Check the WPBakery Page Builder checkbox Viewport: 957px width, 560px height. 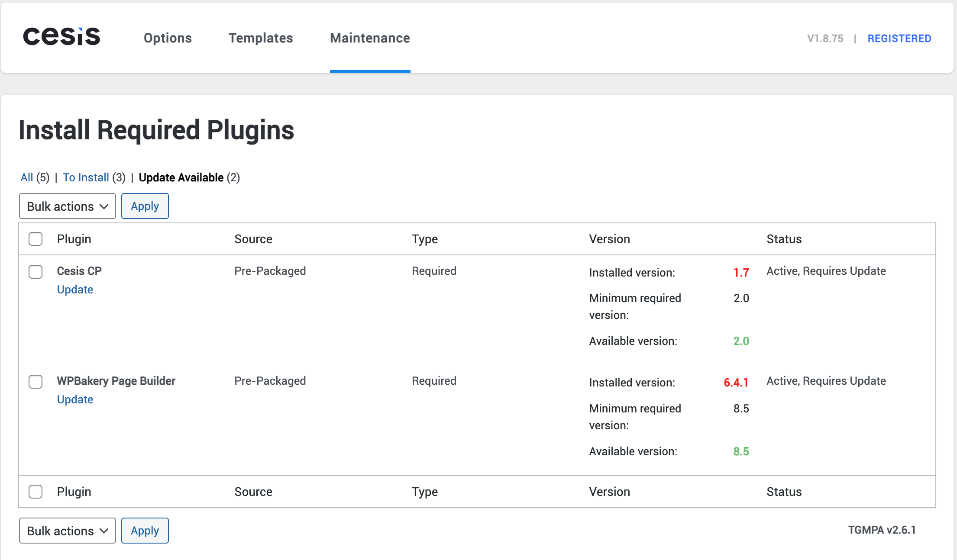[x=36, y=382]
